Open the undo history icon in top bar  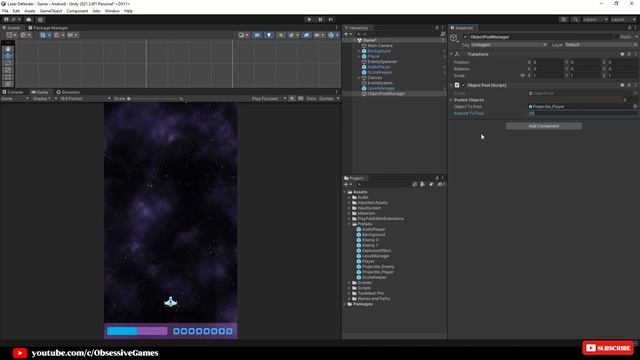point(563,19)
